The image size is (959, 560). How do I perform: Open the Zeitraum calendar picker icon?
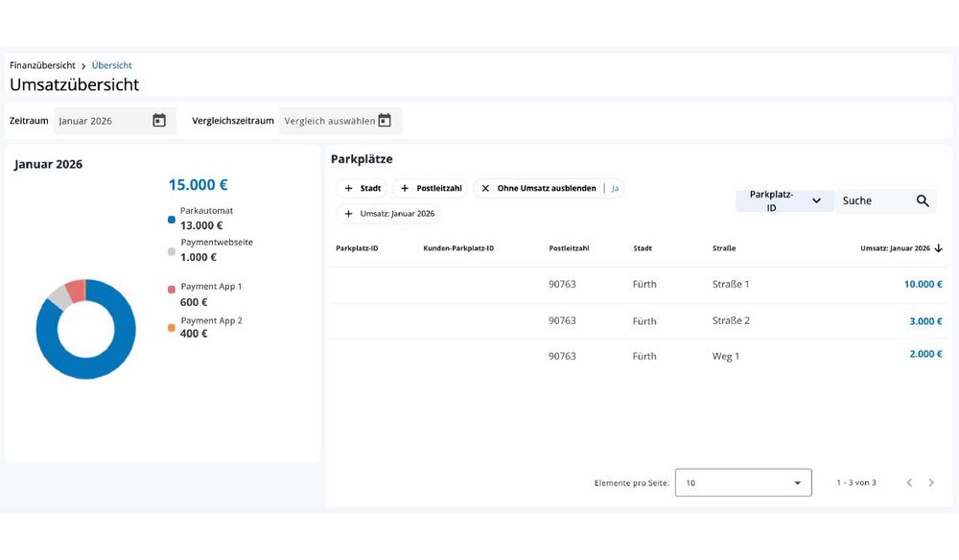(x=159, y=121)
